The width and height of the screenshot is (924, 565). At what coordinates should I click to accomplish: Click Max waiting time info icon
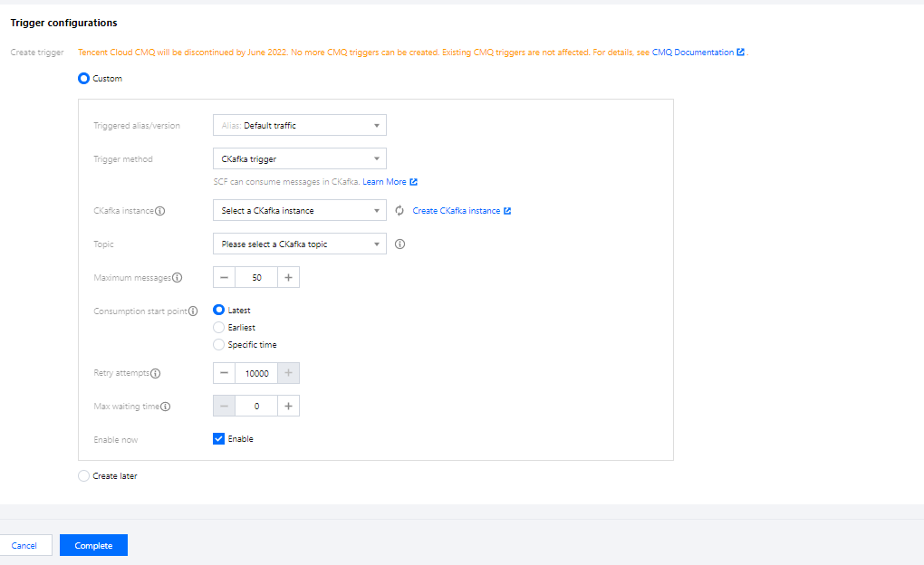point(165,407)
